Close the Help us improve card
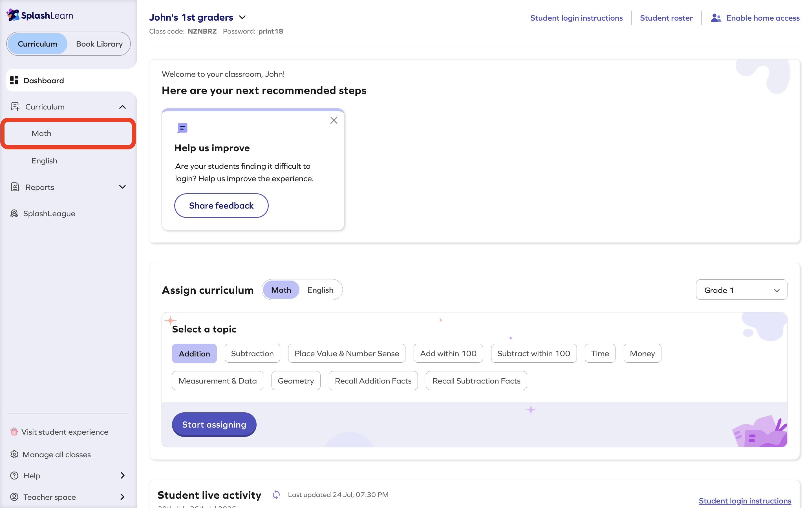The image size is (812, 508). point(334,120)
